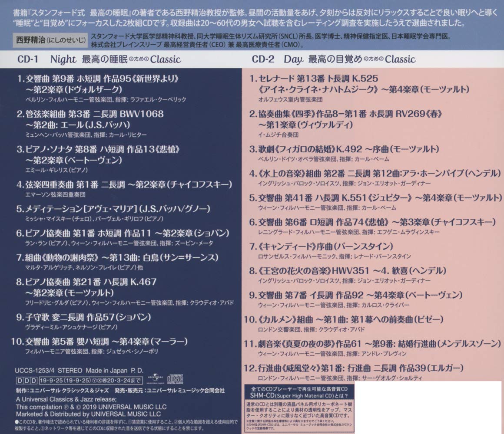Click '2019 UNIVERSAL MUSIC LLC' compilation line
Screen dimensions: 504x434
point(91,407)
